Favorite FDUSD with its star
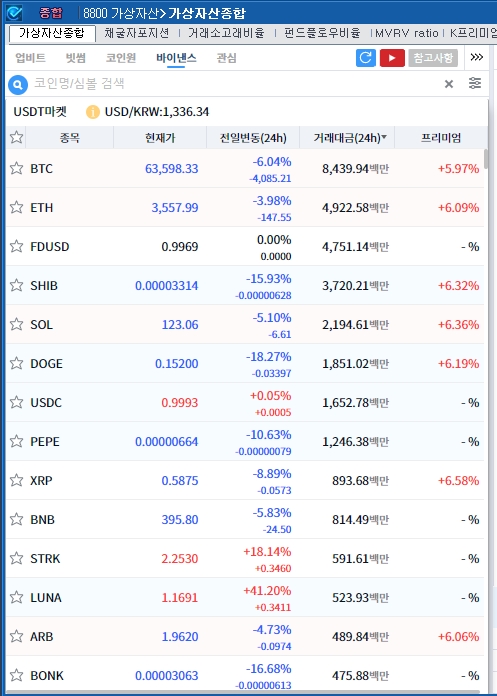The height and width of the screenshot is (696, 497). 16,246
